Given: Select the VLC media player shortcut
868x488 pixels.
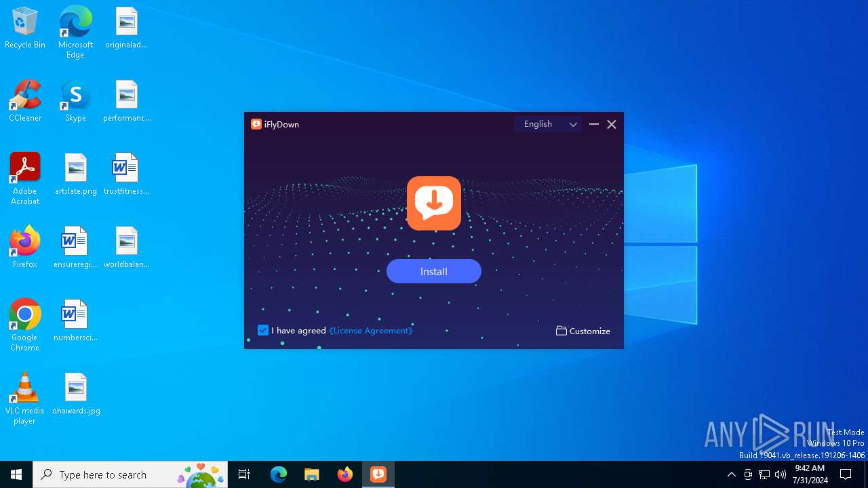Looking at the screenshot, I should click(25, 399).
